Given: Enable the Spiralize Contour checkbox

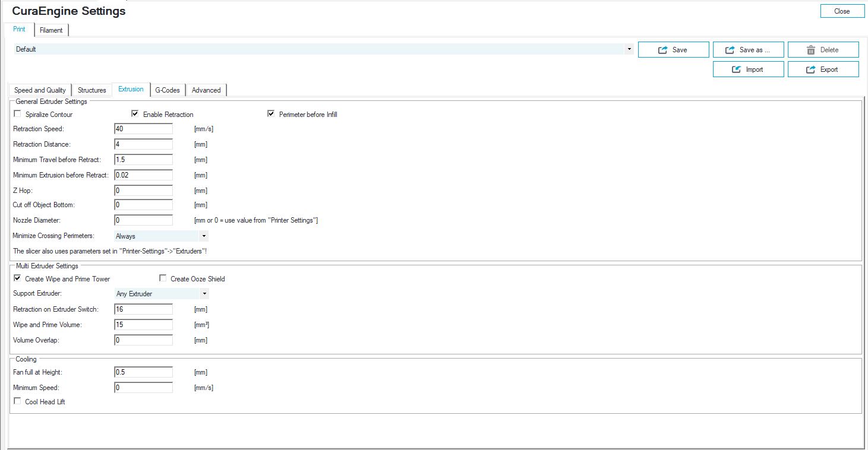Looking at the screenshot, I should pyautogui.click(x=17, y=114).
